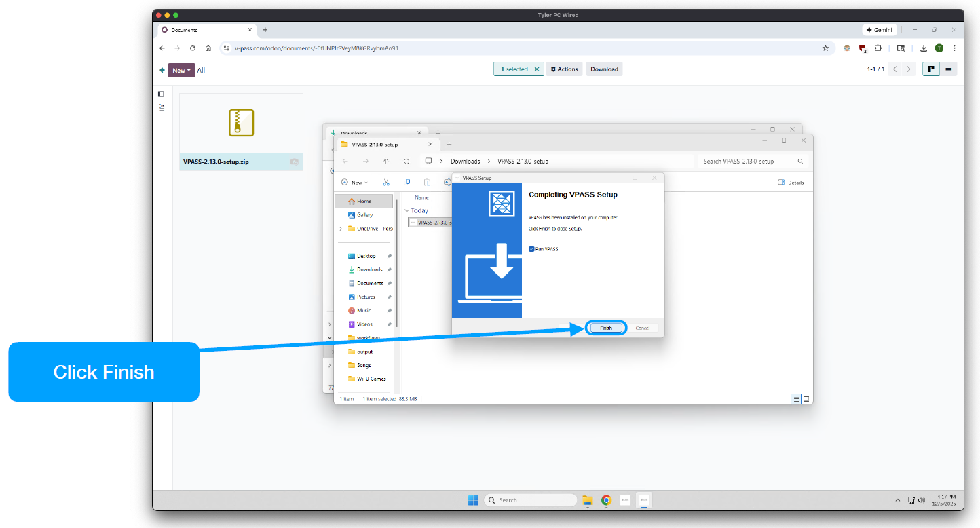Screen dimensions: 980x528
Task: Open Details pane in File Explorer
Action: click(791, 183)
